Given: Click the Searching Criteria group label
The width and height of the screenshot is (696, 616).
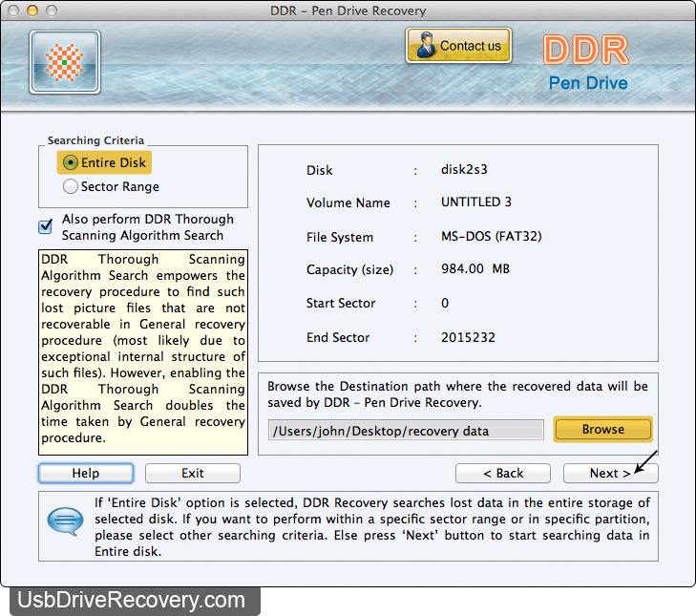Looking at the screenshot, I should pos(95,140).
